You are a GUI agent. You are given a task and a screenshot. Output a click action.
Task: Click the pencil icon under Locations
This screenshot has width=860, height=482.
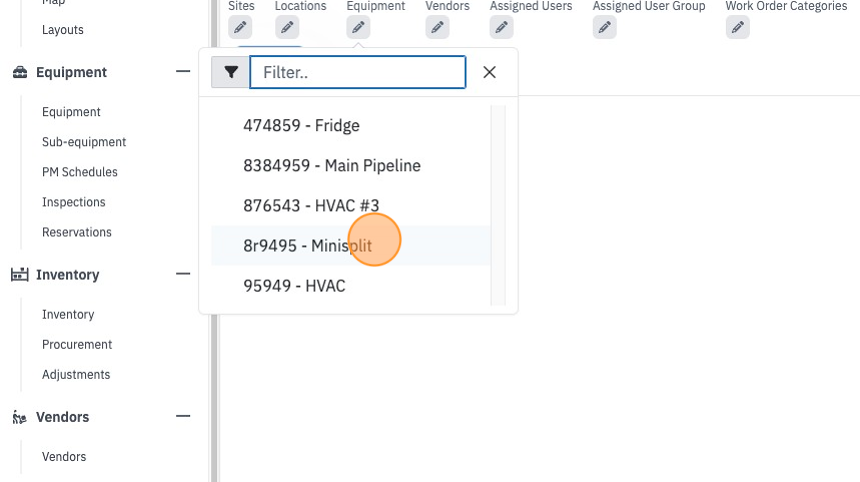[x=287, y=27]
